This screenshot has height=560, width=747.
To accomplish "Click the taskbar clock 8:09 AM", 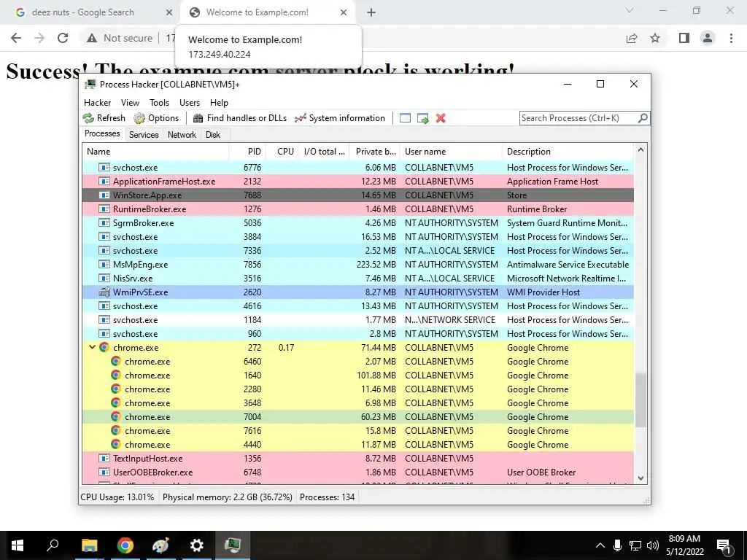I will (x=684, y=539).
